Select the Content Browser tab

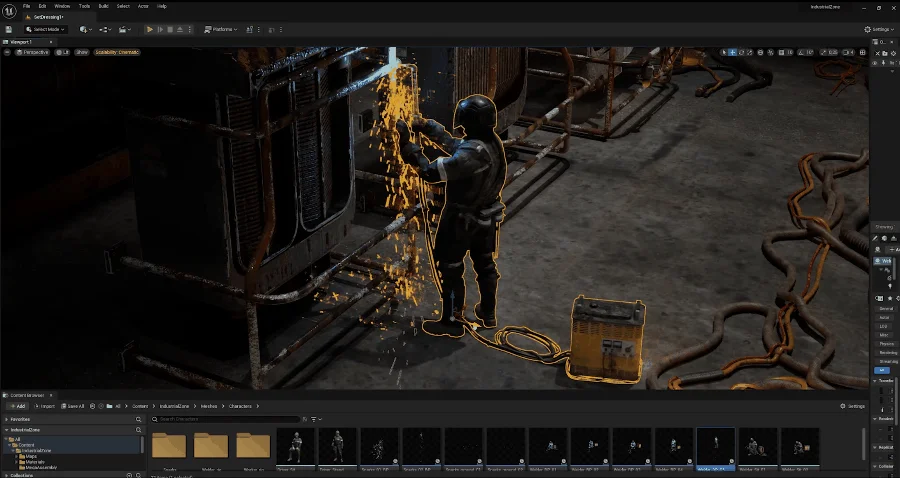[26, 395]
